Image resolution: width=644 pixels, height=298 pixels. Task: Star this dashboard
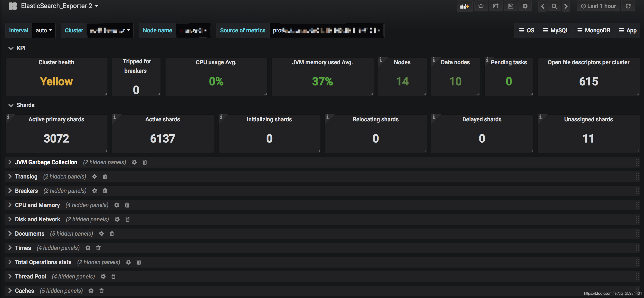pos(481,6)
